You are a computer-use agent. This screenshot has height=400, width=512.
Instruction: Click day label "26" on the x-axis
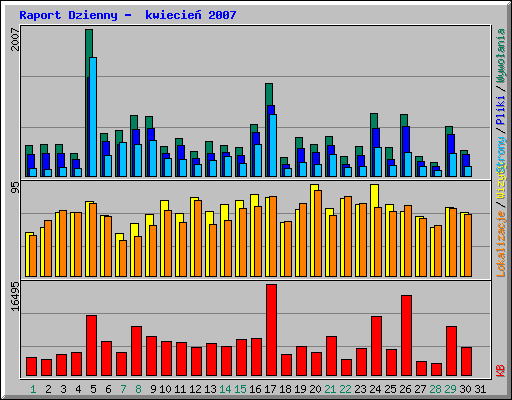[x=405, y=389]
